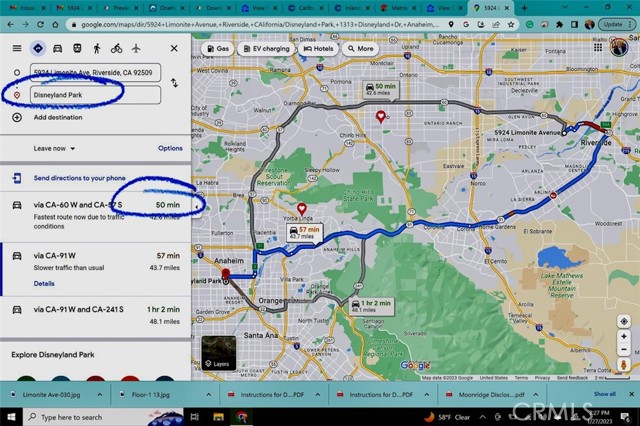Select transit travel mode
This screenshot has width=640, height=426.
[77, 48]
